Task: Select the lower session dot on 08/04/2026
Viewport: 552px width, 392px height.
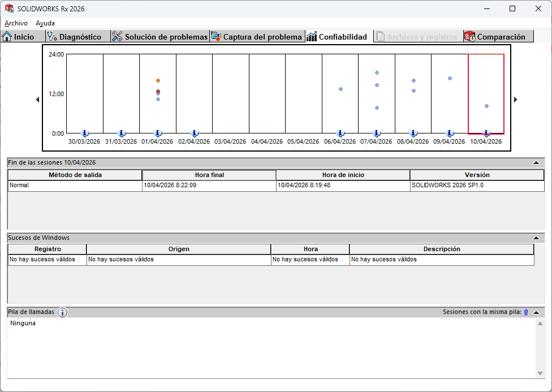Action: (414, 91)
